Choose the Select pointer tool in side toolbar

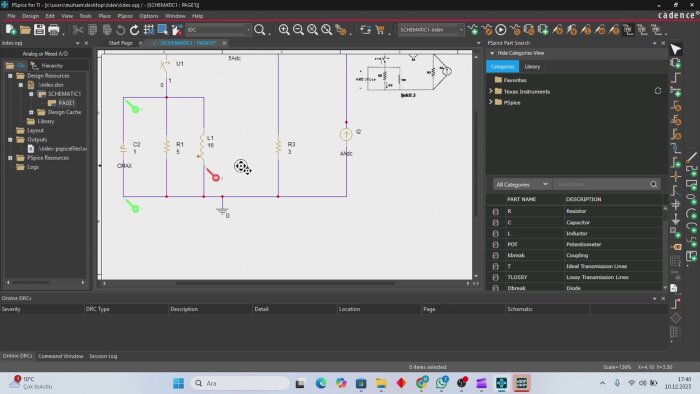[675, 49]
